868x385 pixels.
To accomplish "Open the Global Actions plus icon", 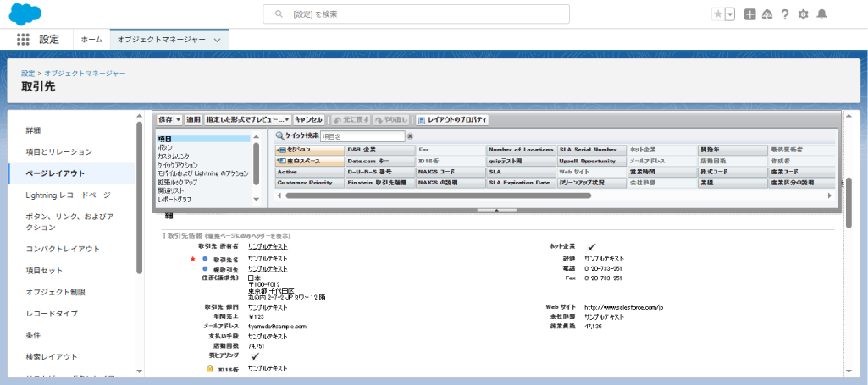I will (749, 15).
